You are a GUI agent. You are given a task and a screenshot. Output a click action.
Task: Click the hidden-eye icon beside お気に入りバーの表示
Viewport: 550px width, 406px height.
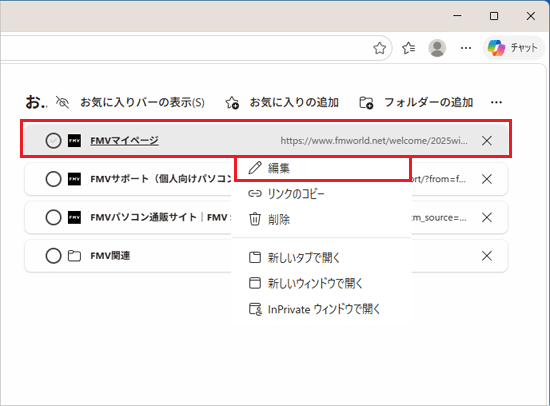click(x=62, y=102)
